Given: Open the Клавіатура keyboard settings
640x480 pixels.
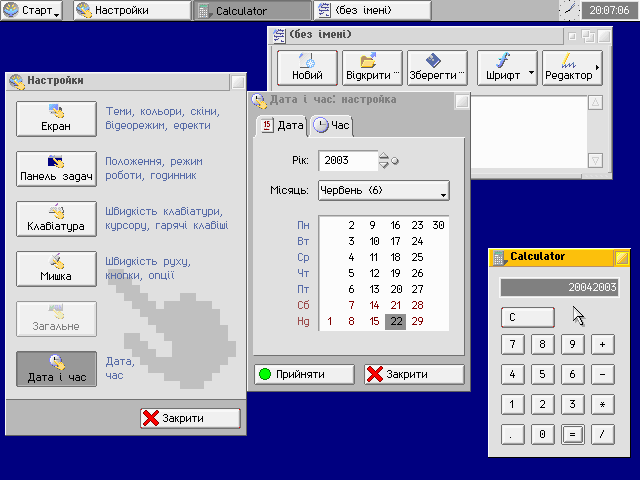Looking at the screenshot, I should point(56,218).
